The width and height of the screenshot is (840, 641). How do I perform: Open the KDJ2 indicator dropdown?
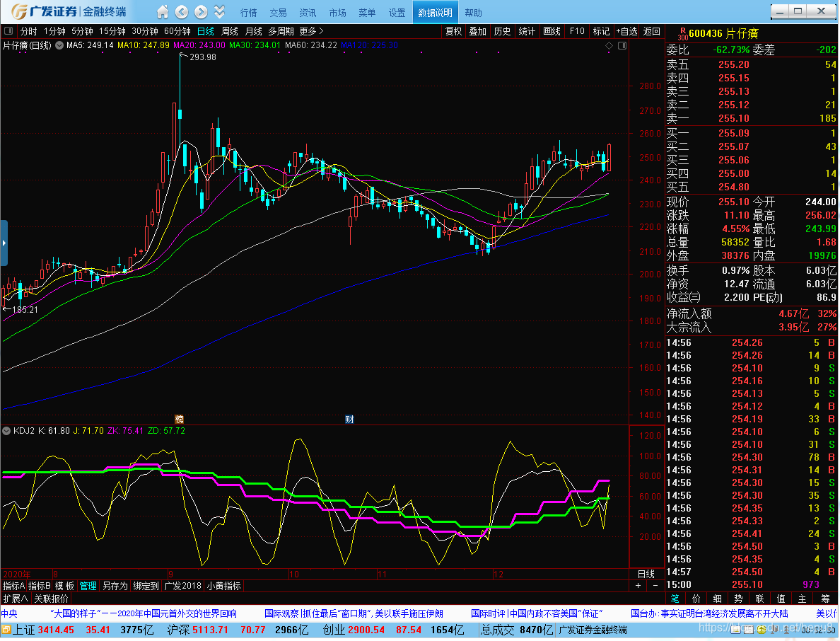(6, 431)
